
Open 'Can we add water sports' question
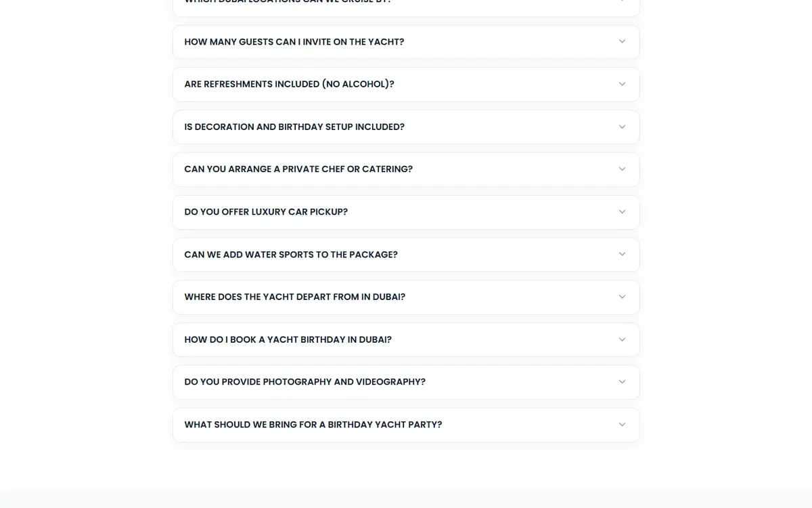406,255
